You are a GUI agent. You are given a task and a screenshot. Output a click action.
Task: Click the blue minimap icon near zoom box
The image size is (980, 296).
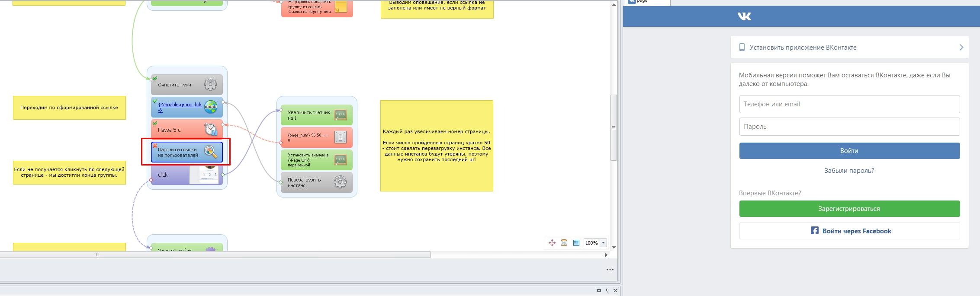[576, 243]
